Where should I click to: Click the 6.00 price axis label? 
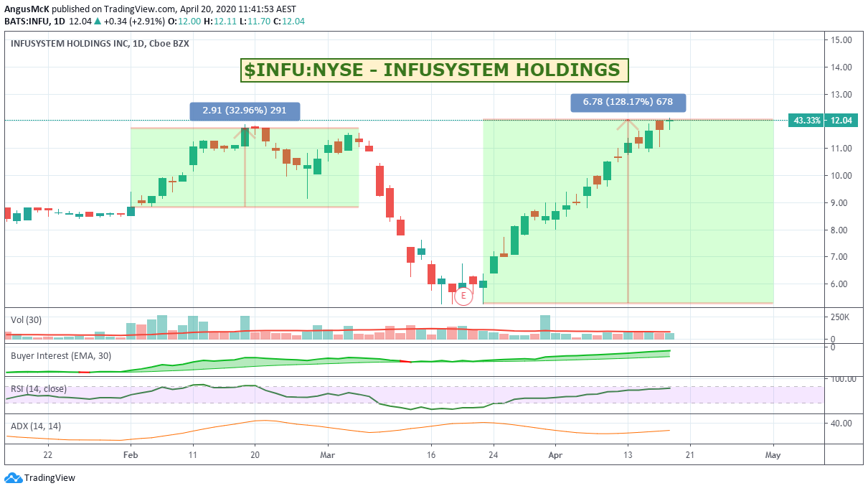click(841, 284)
